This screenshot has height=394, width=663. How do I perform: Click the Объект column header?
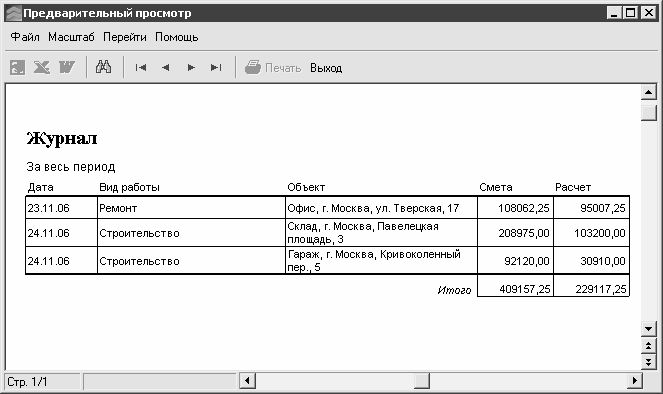tap(306, 187)
